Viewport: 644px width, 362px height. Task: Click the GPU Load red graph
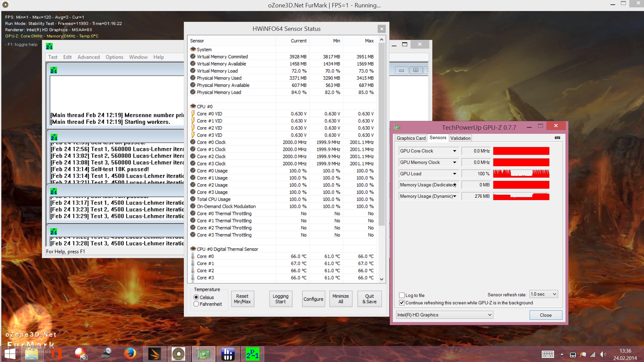pyautogui.click(x=521, y=174)
